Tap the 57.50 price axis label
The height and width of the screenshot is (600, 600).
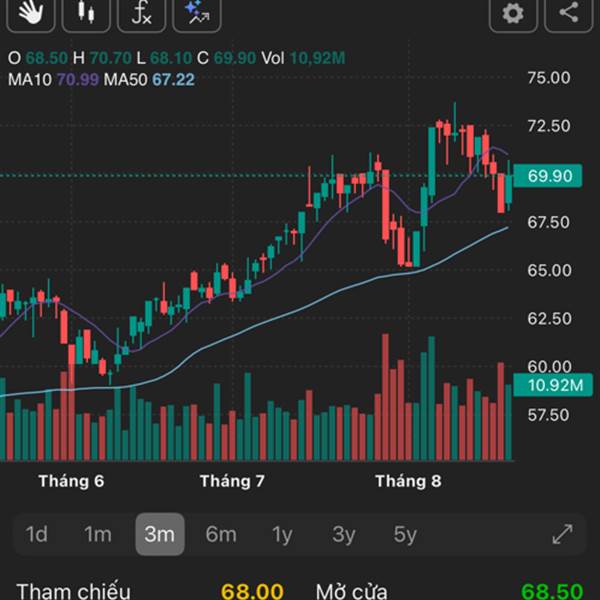click(x=549, y=415)
